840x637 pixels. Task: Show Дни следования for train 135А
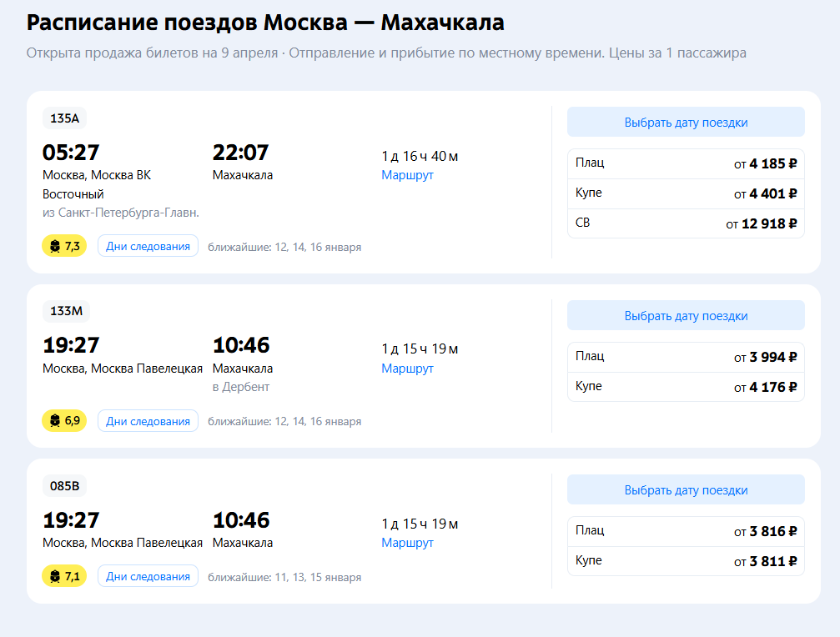[x=148, y=246]
